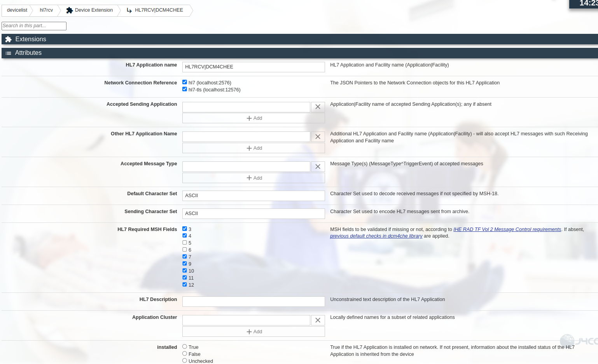Clear the Accepted Sending Application entry with X
Viewport: 598px width, 364px height.
318,107
